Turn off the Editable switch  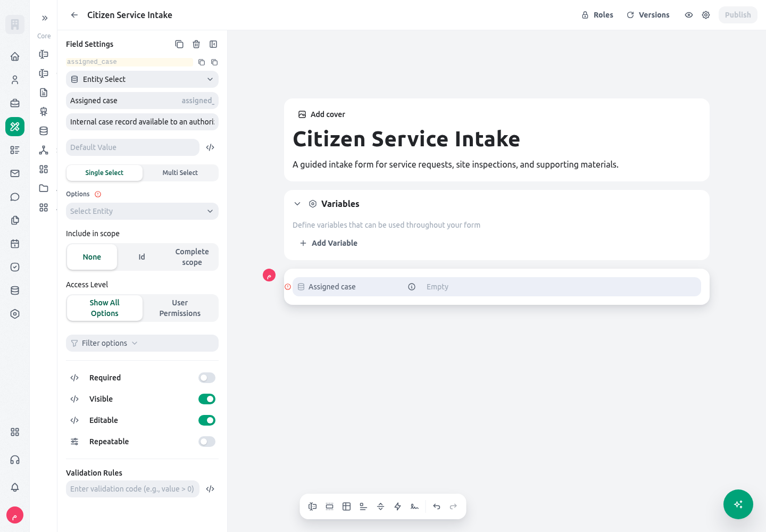coord(207,420)
